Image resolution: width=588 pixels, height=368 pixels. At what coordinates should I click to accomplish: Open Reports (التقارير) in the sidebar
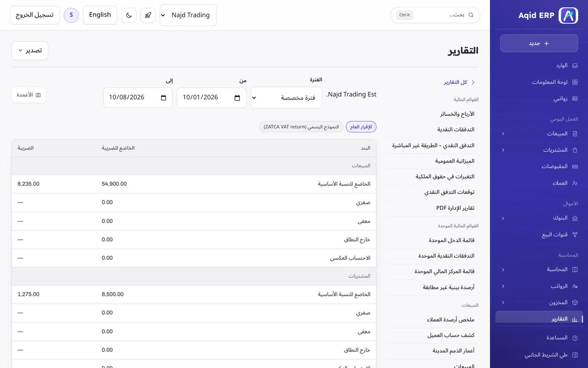[x=539, y=319]
